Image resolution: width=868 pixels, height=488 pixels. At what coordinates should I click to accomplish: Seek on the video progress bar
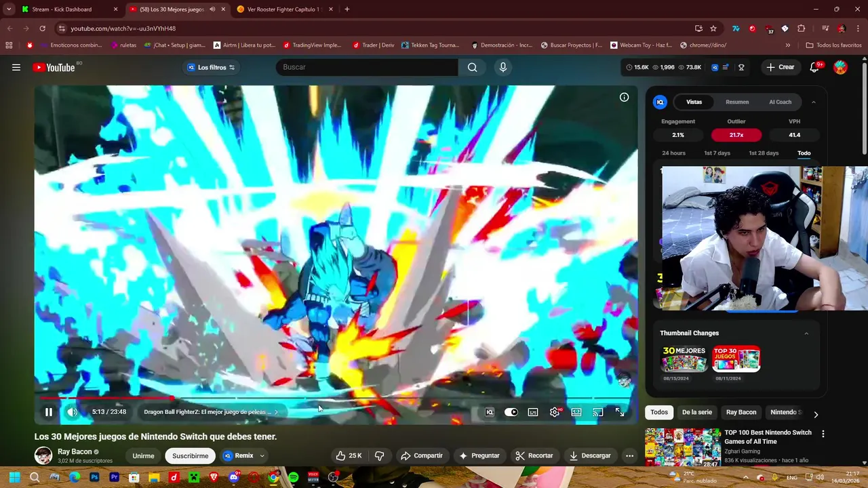tap(336, 399)
